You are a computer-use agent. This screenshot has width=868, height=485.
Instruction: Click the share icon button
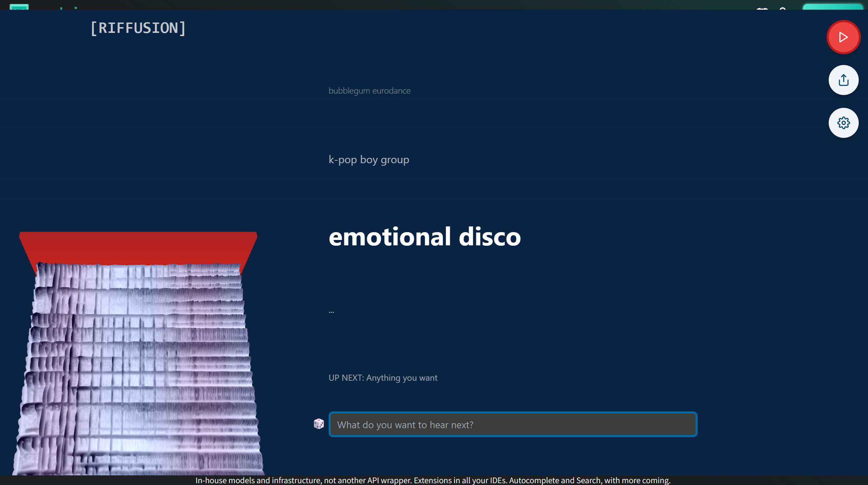(x=843, y=80)
